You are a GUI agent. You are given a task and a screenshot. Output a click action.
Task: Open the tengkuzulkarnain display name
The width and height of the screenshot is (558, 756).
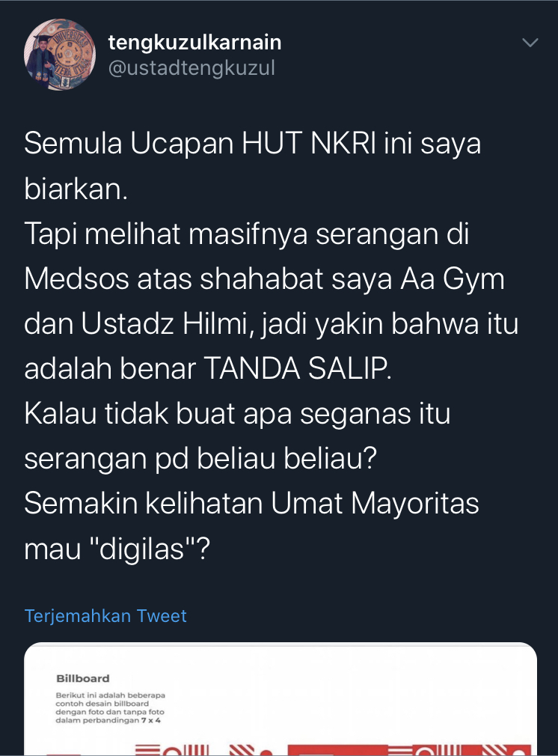point(194,43)
